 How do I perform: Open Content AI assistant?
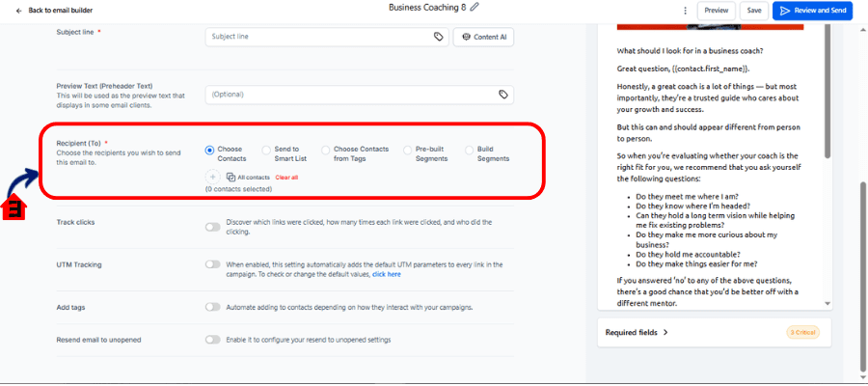click(486, 37)
